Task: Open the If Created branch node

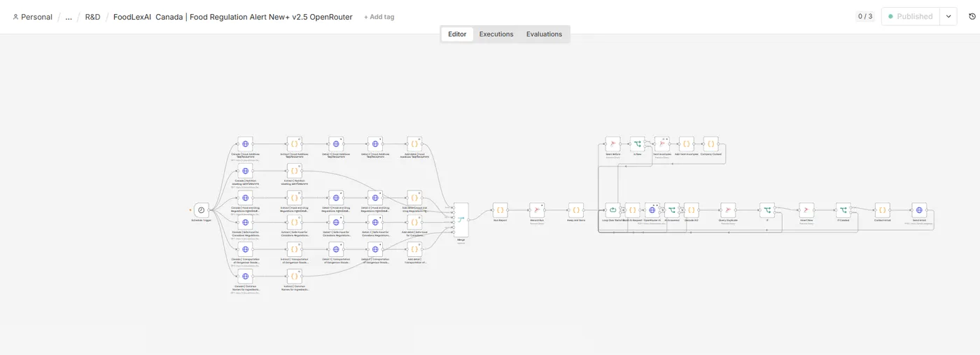Action: point(843,209)
